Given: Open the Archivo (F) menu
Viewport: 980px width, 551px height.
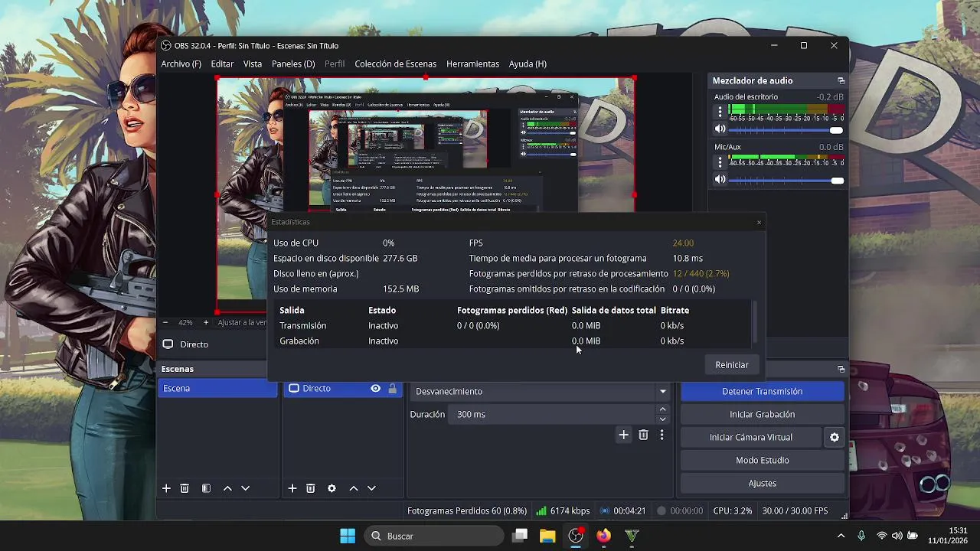Looking at the screenshot, I should pyautogui.click(x=181, y=64).
